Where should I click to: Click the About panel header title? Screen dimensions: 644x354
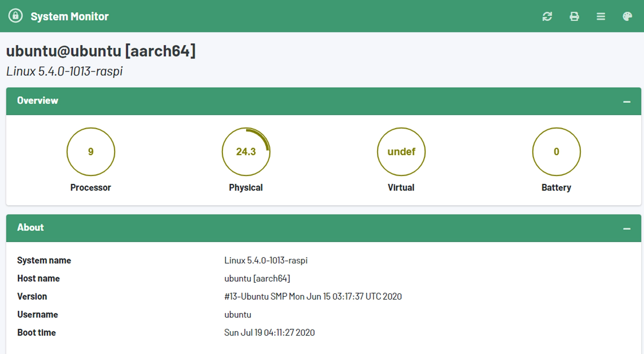pyautogui.click(x=31, y=227)
